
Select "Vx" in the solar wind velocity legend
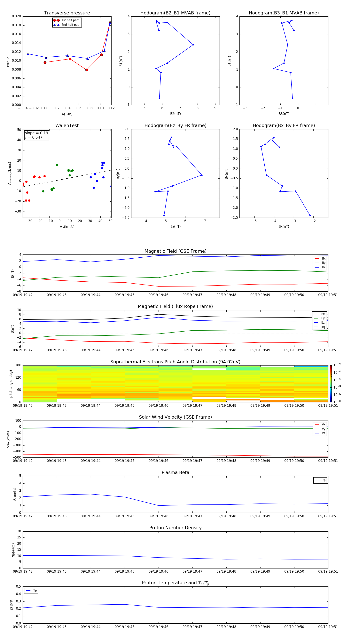click(320, 424)
